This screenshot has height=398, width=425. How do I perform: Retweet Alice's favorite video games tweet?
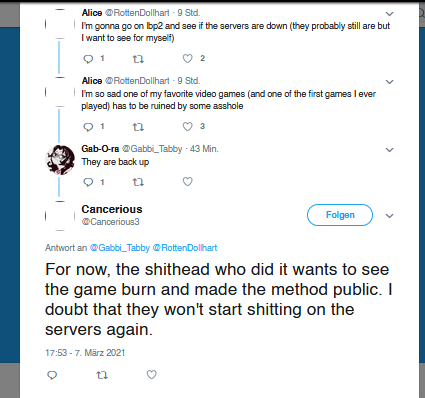[138, 127]
